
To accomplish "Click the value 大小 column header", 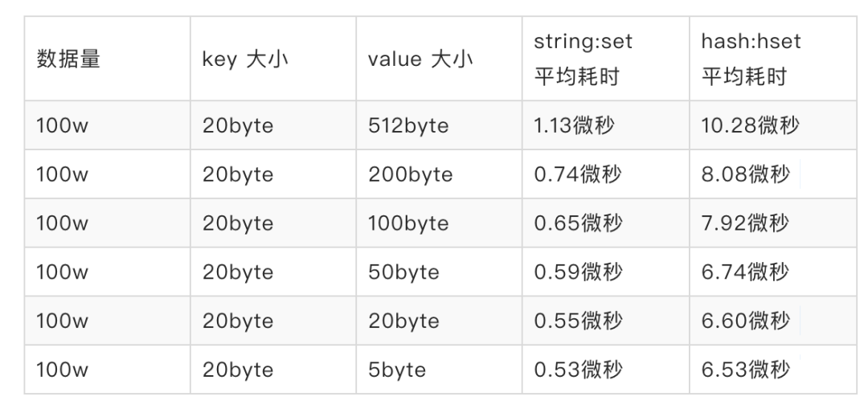I will 420,59.
